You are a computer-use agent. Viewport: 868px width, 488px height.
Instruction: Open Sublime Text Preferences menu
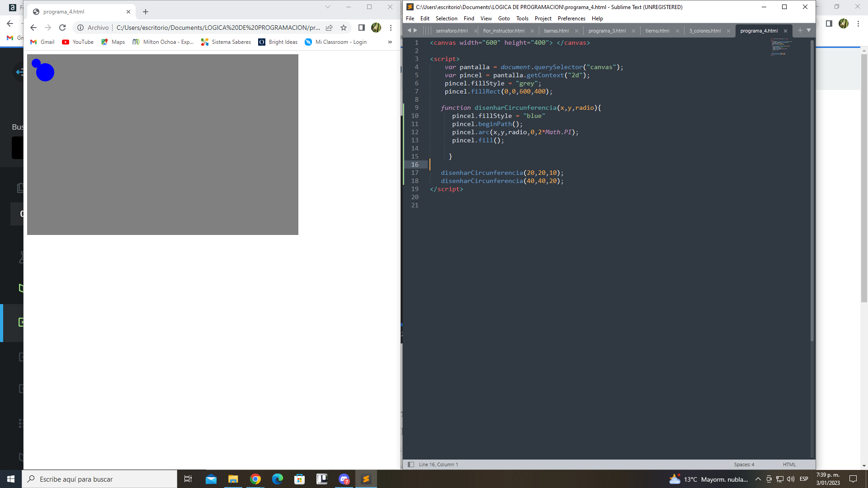click(571, 19)
